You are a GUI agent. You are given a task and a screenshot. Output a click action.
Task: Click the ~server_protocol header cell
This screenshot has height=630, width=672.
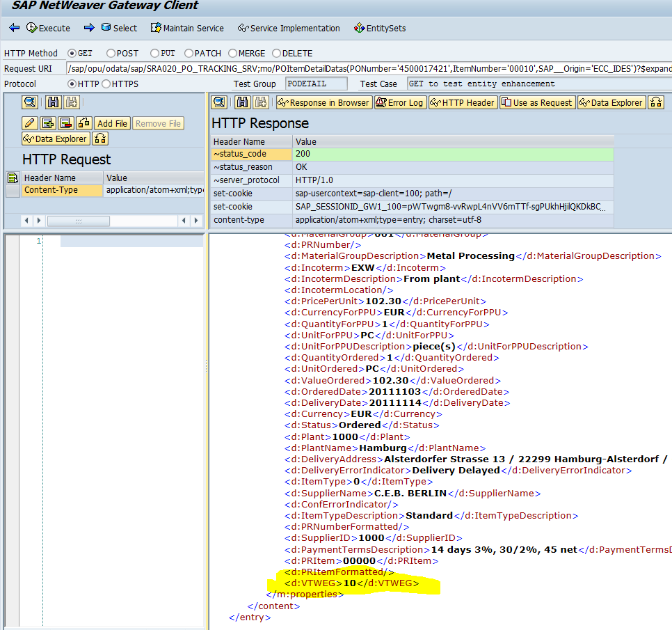252,180
